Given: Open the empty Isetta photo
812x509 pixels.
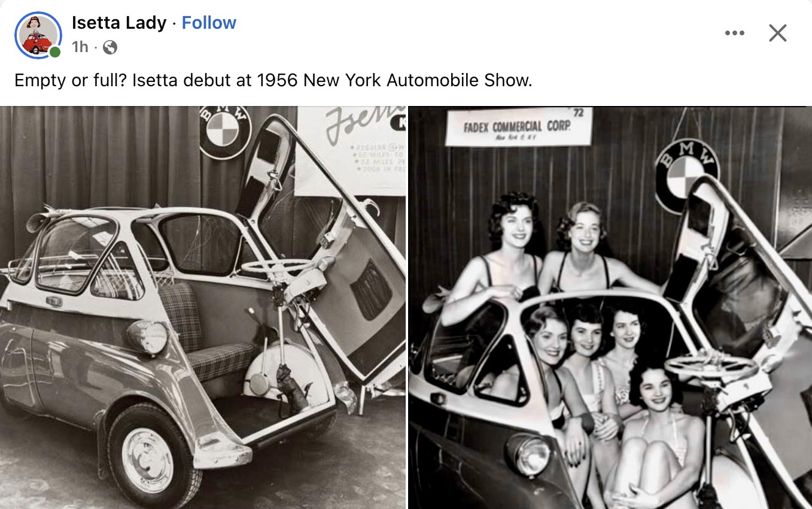Looking at the screenshot, I should [x=203, y=308].
